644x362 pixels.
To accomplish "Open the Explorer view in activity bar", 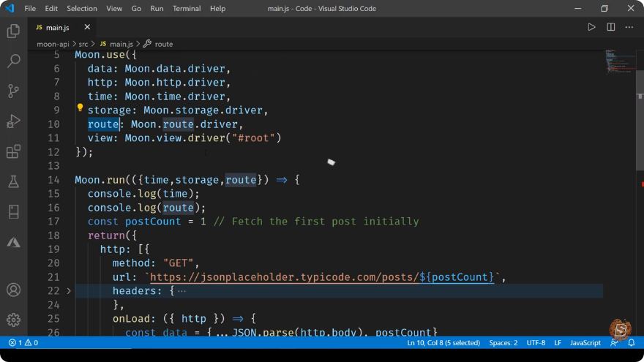I will [x=13, y=31].
